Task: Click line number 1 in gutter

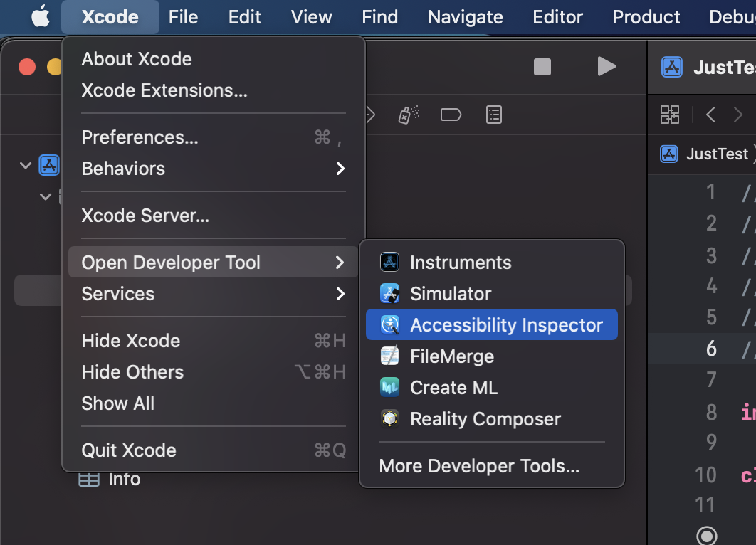Action: pyautogui.click(x=710, y=192)
